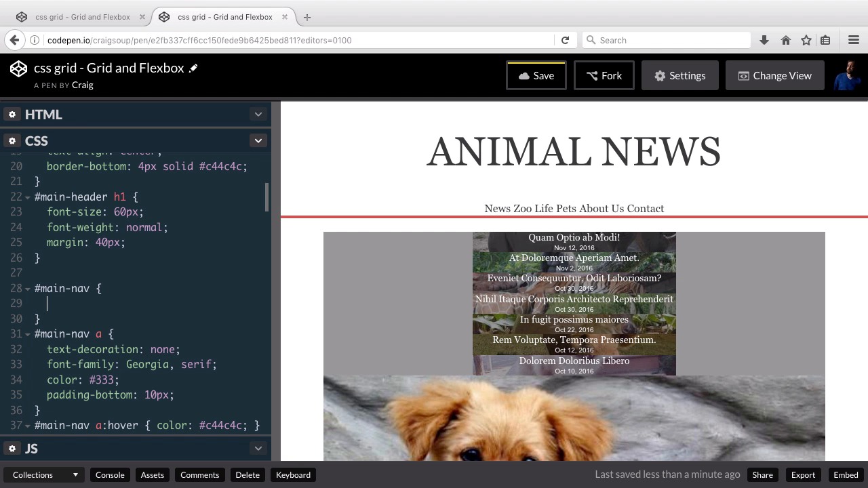Click the author name Craig

83,85
